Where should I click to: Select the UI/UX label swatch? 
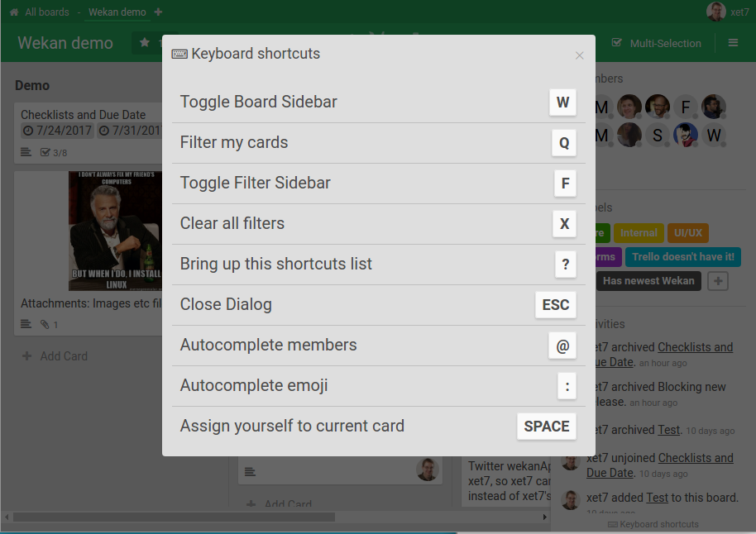click(x=688, y=232)
